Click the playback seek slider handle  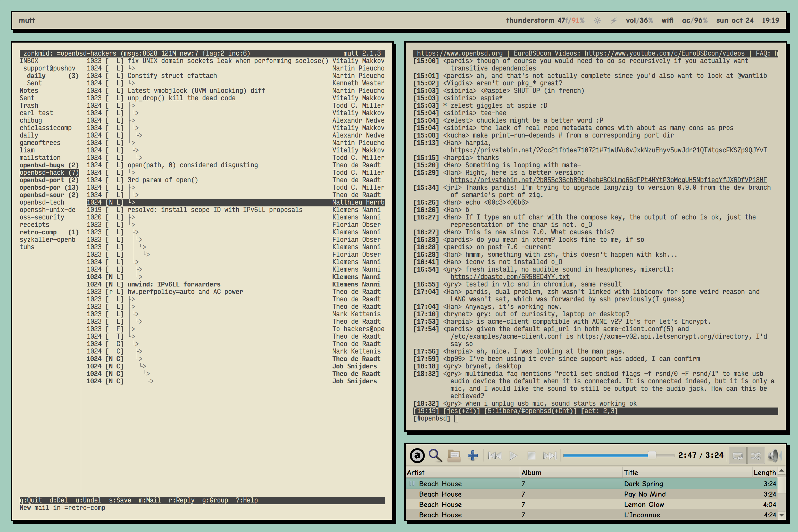tap(652, 455)
